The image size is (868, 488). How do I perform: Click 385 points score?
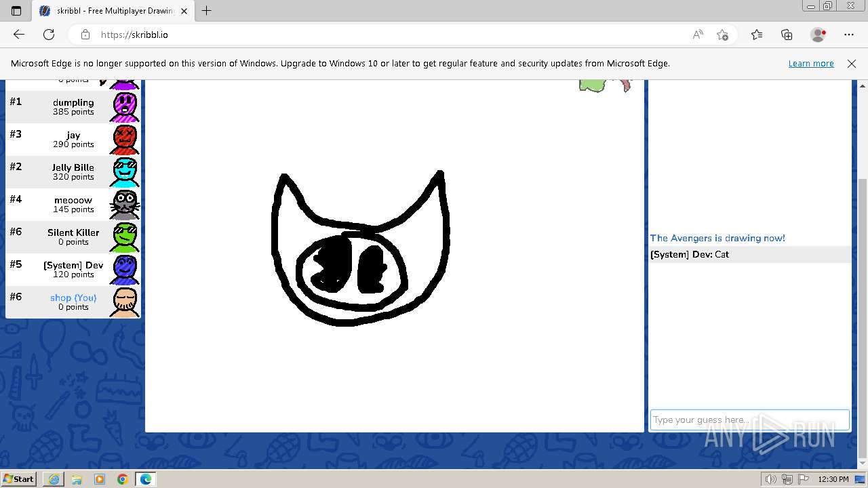pos(73,112)
